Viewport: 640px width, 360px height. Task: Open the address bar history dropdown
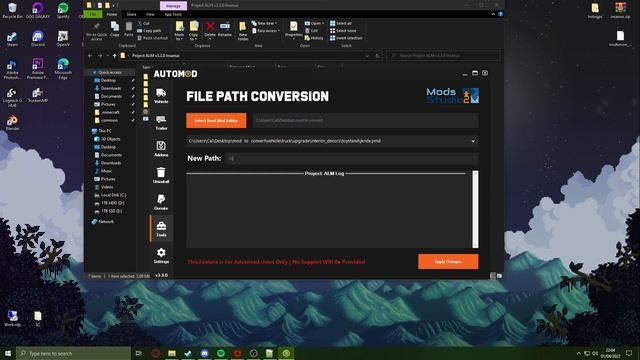tap(367, 56)
